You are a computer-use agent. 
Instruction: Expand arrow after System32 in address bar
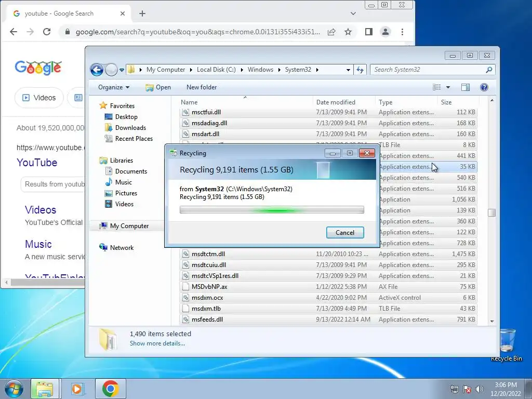[x=317, y=70]
